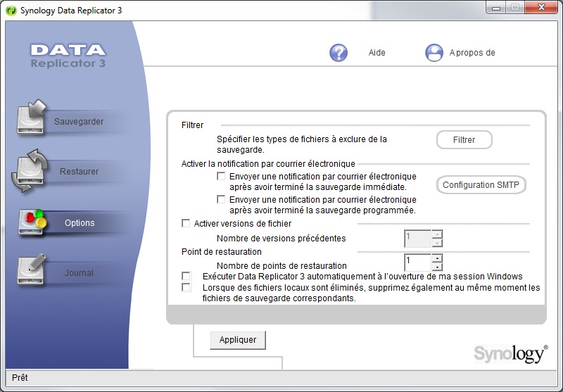563x392 pixels.
Task: Click the Options traffic-light drive icon
Action: [32, 222]
